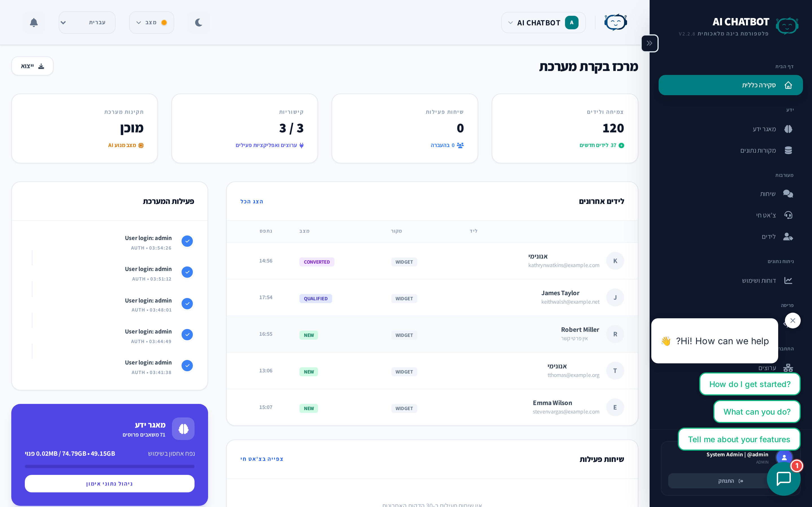This screenshot has width=812, height=507.
Task: Click the leads person icon in sidebar
Action: point(788,237)
